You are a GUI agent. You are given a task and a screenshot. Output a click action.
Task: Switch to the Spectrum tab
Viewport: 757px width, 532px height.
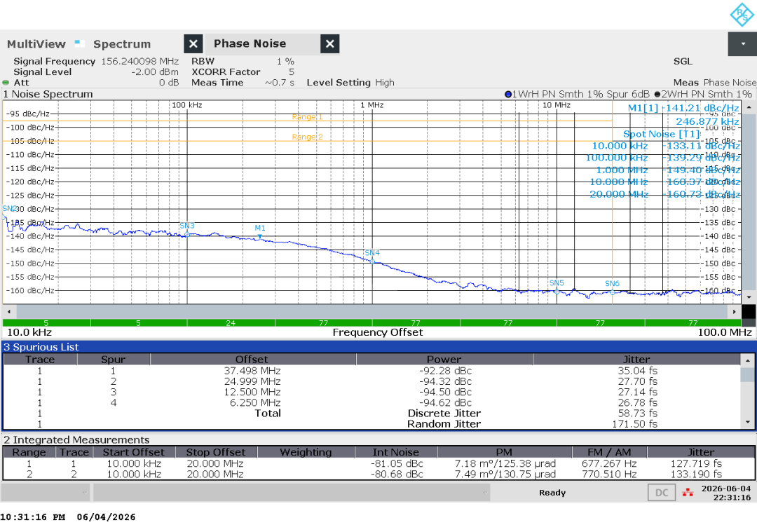pos(122,44)
